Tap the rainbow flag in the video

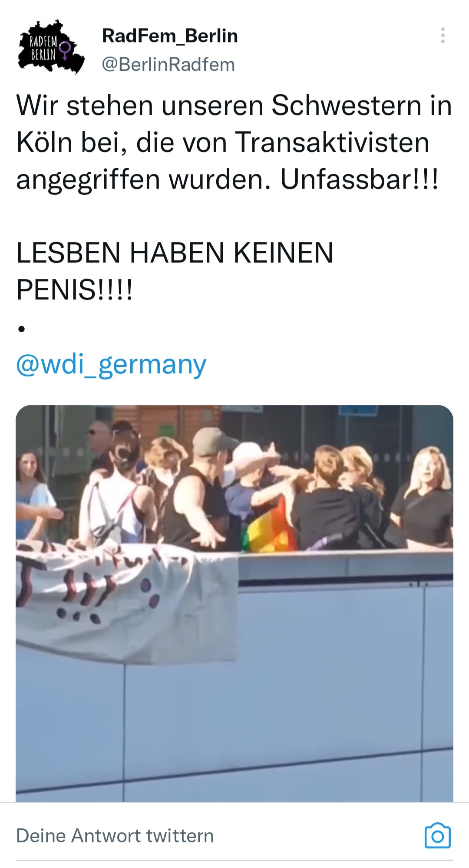click(270, 525)
